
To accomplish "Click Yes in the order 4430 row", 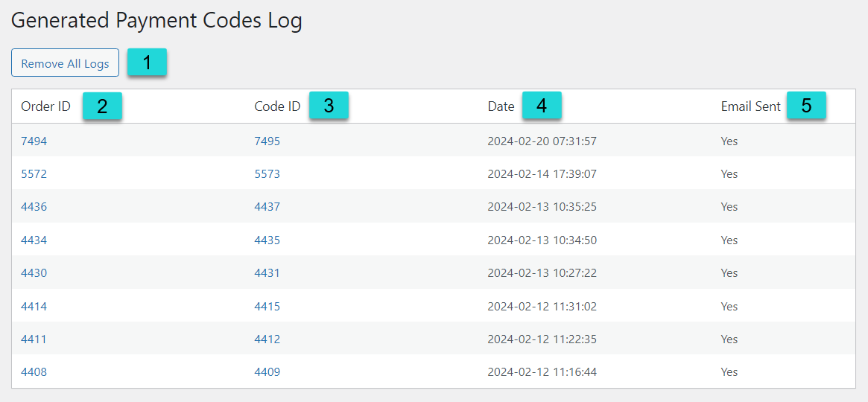I will [729, 273].
